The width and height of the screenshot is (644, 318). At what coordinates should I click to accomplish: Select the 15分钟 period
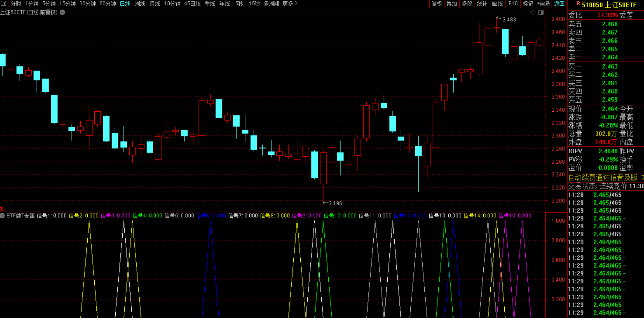[x=67, y=3]
